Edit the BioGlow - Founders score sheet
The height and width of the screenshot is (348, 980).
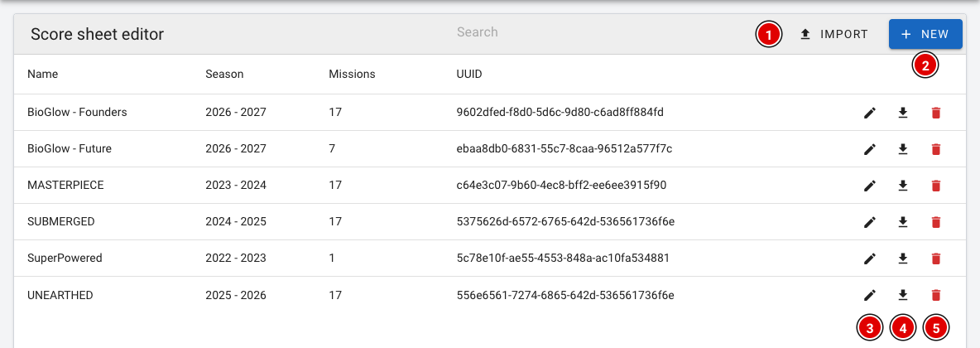pyautogui.click(x=869, y=113)
